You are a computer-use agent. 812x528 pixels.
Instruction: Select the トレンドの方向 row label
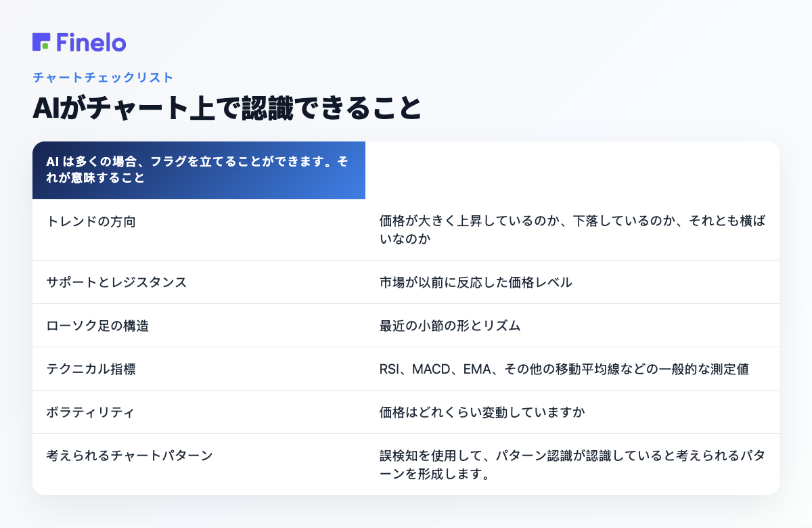pos(91,221)
